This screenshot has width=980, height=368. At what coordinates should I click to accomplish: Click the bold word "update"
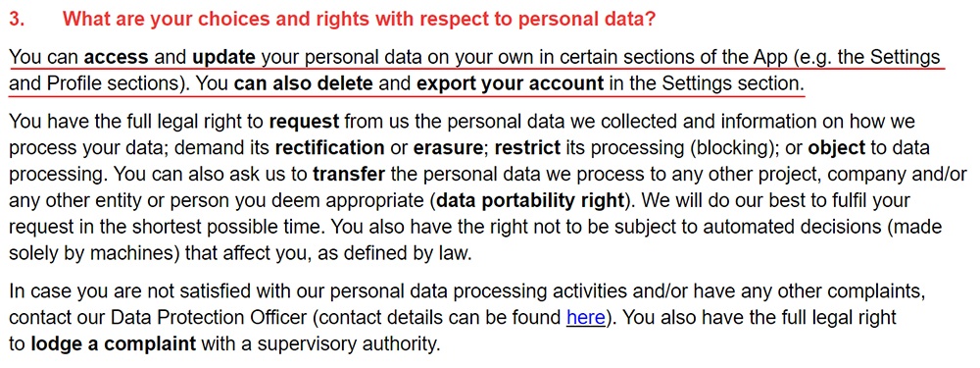coord(223,58)
